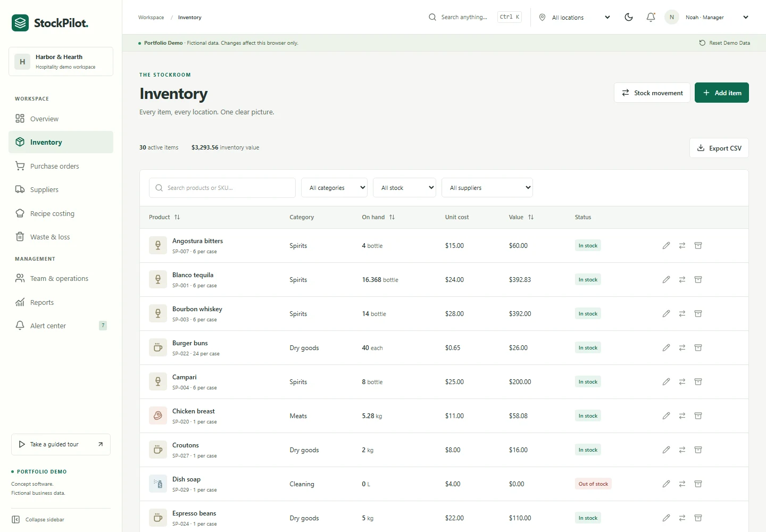Click the Search products or SKU field
Image resolution: width=766 pixels, height=532 pixels.
(x=222, y=188)
